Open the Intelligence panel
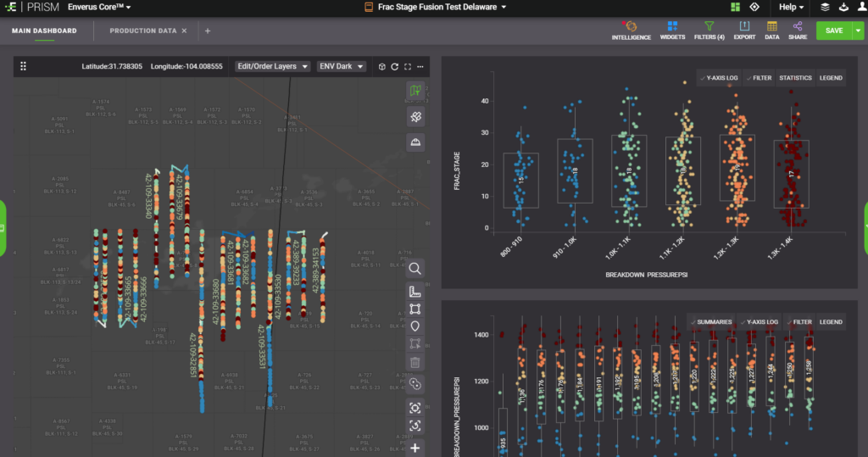This screenshot has height=457, width=868. click(631, 29)
